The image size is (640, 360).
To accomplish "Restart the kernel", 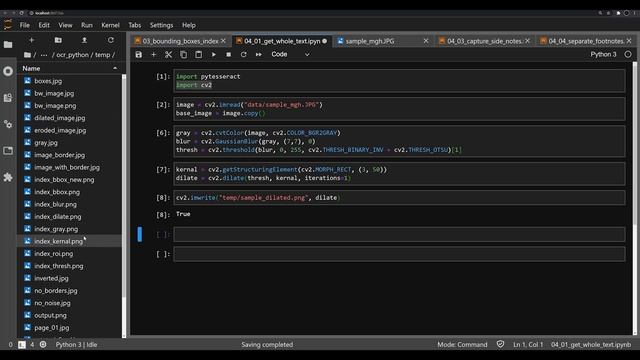I will [x=244, y=54].
